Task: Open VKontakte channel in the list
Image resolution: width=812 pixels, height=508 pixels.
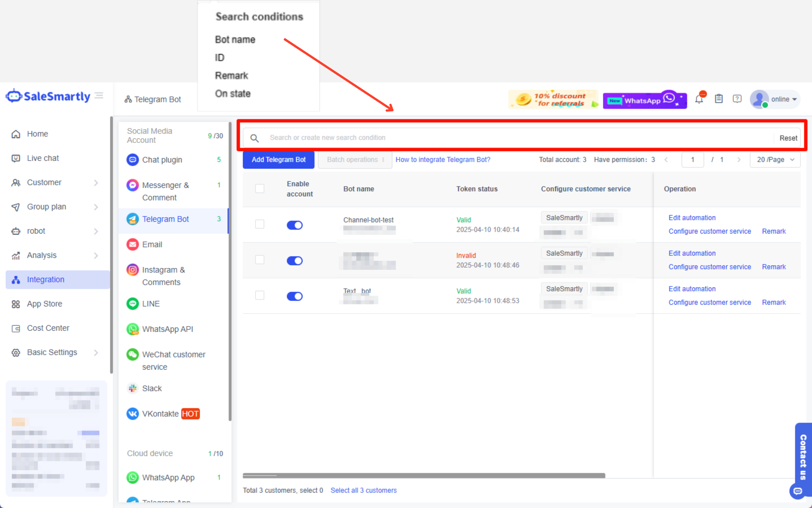Action: pos(160,414)
